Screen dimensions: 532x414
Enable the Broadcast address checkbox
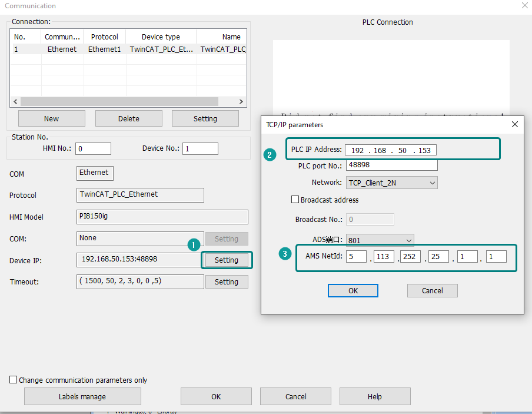[295, 200]
